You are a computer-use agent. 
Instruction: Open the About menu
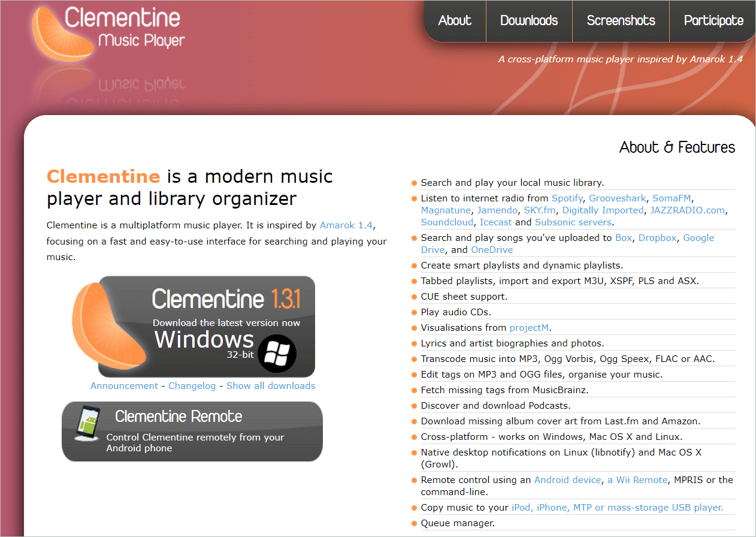[455, 20]
